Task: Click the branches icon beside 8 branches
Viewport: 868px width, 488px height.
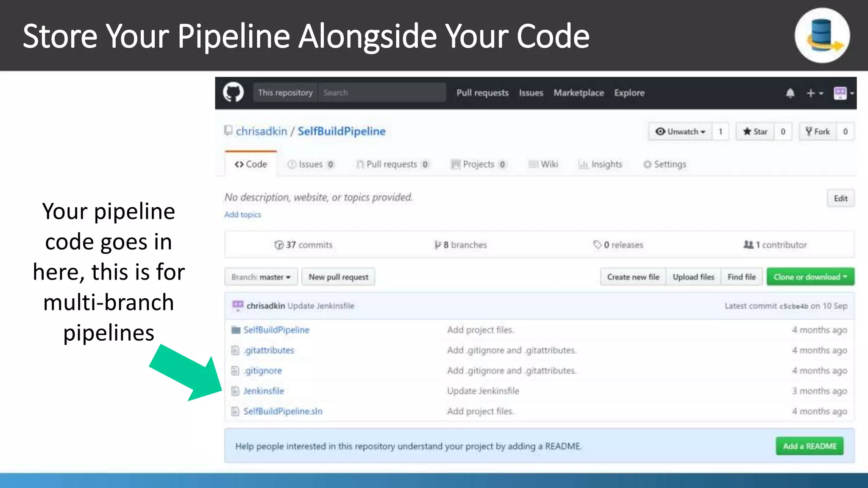Action: point(438,245)
